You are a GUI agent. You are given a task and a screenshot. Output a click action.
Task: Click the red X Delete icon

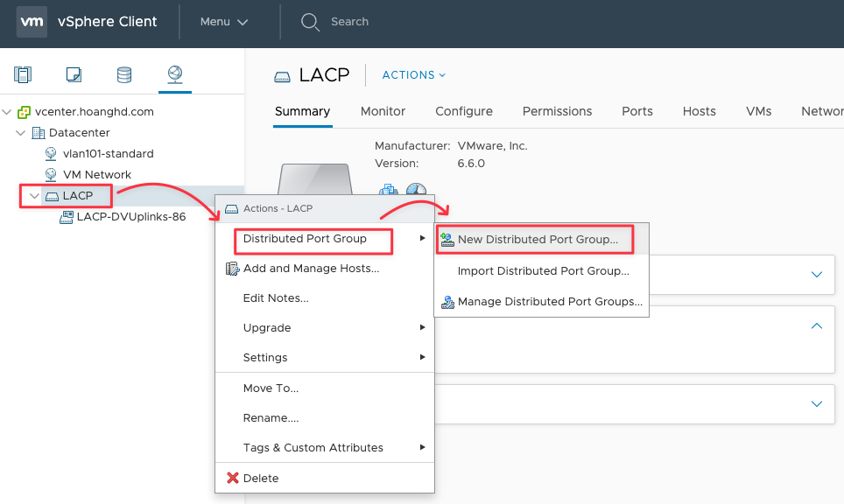point(233,478)
